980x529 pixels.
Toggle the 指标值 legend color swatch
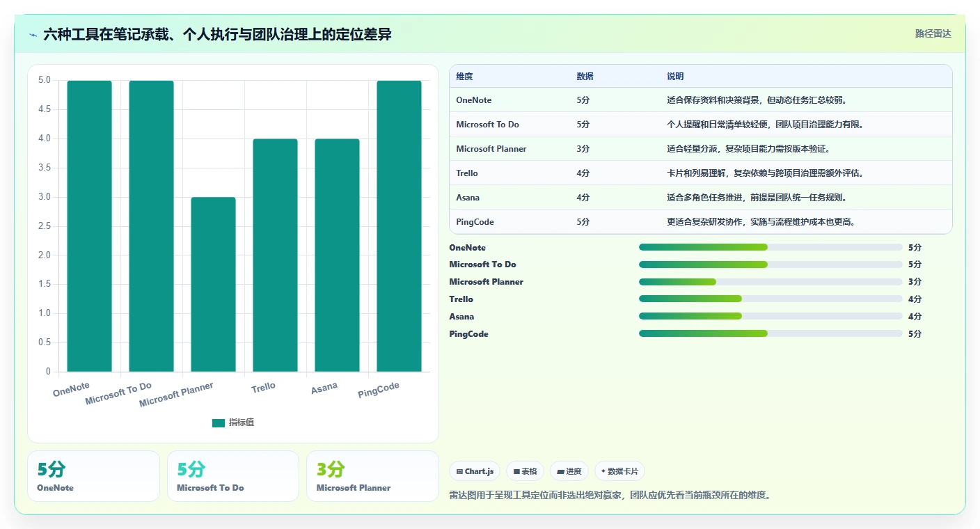[219, 423]
